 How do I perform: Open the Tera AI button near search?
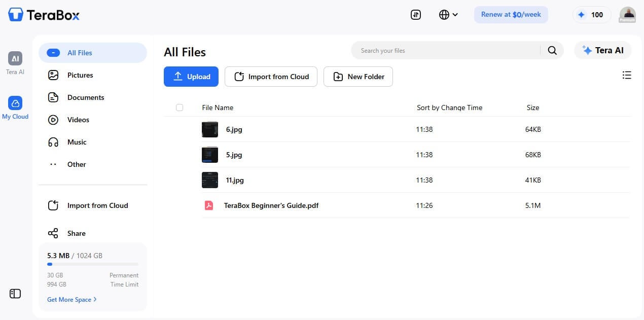coord(603,50)
